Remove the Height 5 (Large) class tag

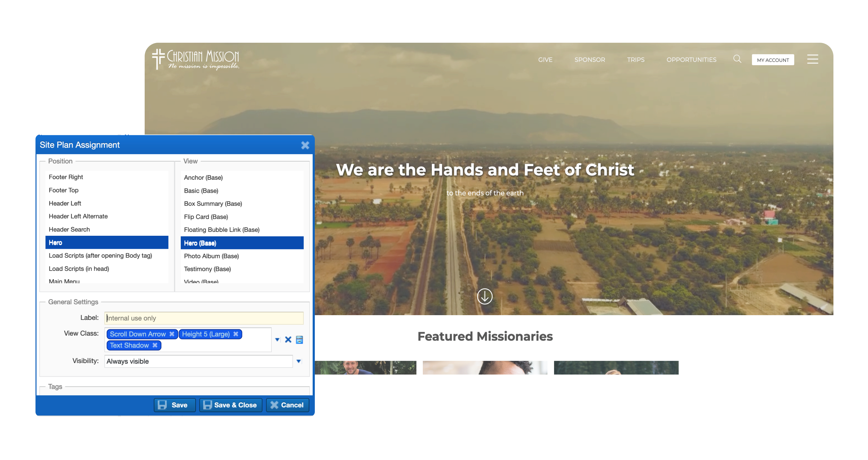pyautogui.click(x=235, y=334)
